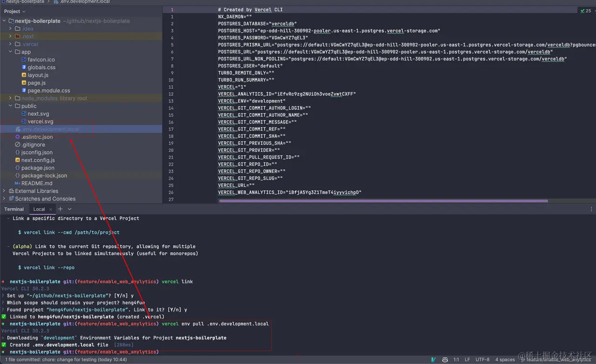
Task: Open the Copilot status icon in status bar
Action: coord(445,359)
